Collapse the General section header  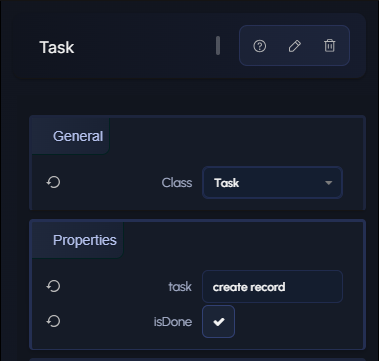(78, 136)
